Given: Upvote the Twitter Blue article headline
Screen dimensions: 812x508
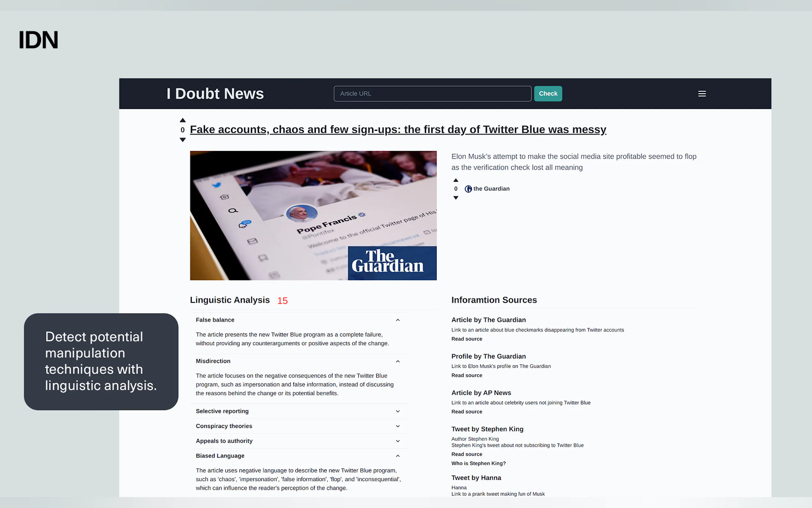Looking at the screenshot, I should click(x=183, y=120).
